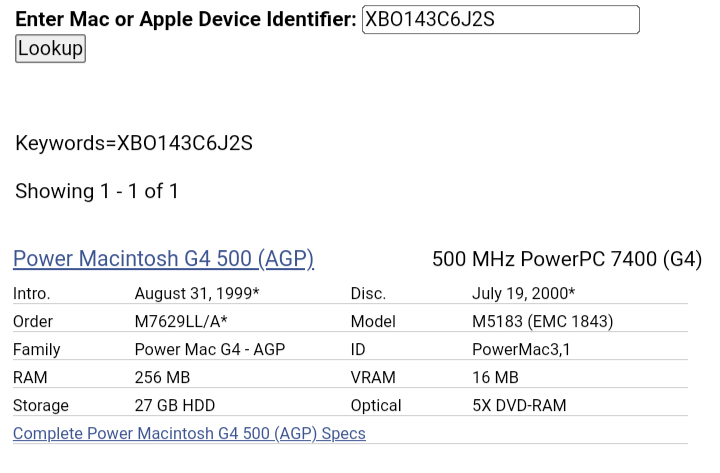Click the 27 GB HDD storage value
This screenshot has width=720, height=473.
point(174,405)
